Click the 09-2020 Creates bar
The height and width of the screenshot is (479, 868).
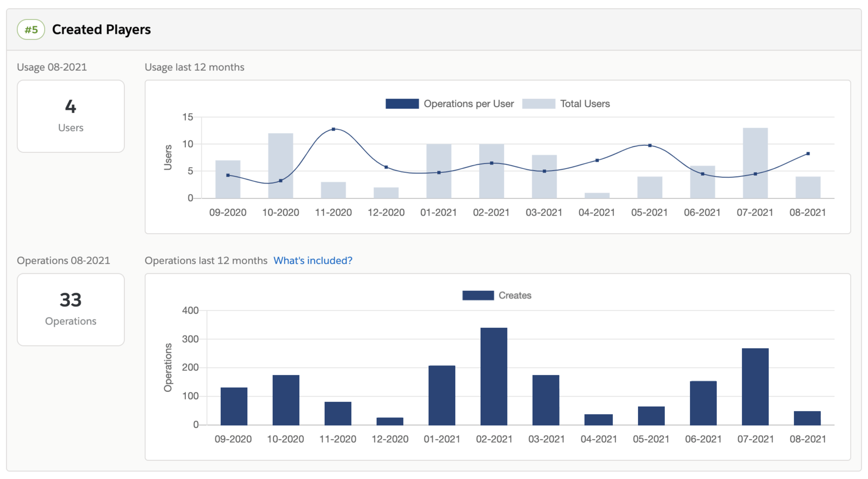234,406
